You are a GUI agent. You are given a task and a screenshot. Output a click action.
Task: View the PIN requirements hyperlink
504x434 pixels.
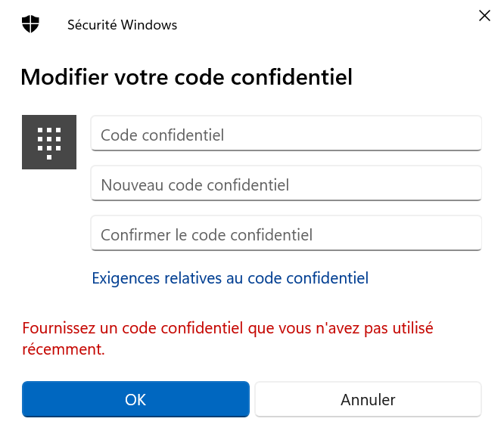(230, 278)
